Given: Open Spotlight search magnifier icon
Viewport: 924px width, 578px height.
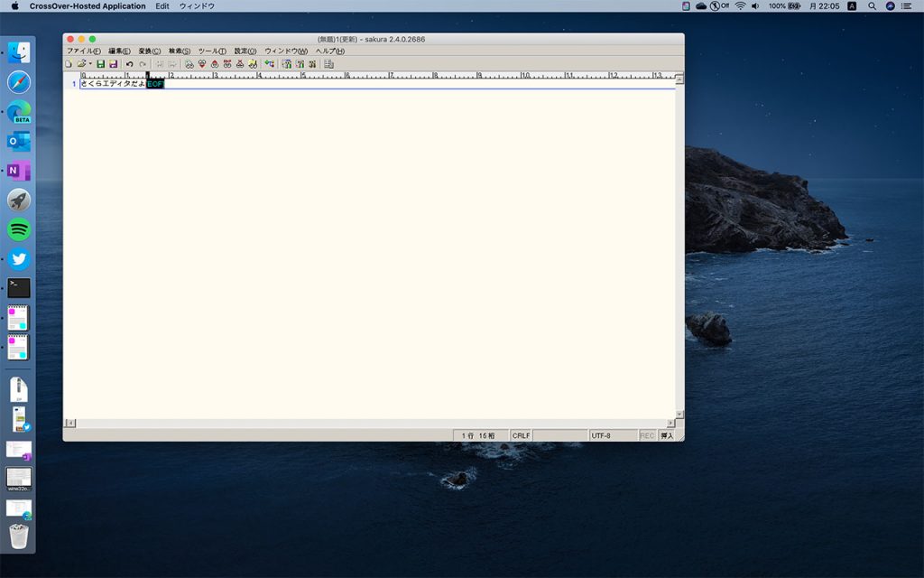Looking at the screenshot, I should (x=872, y=6).
